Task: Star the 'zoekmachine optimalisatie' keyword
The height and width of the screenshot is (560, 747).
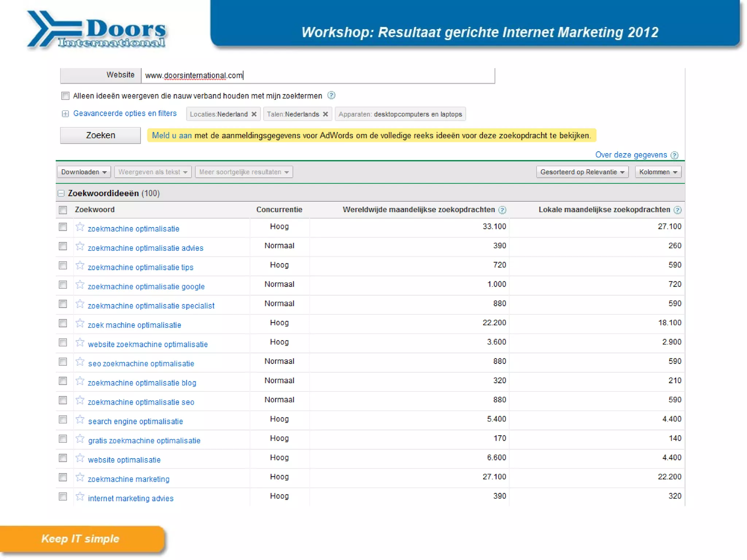Action: (x=80, y=227)
